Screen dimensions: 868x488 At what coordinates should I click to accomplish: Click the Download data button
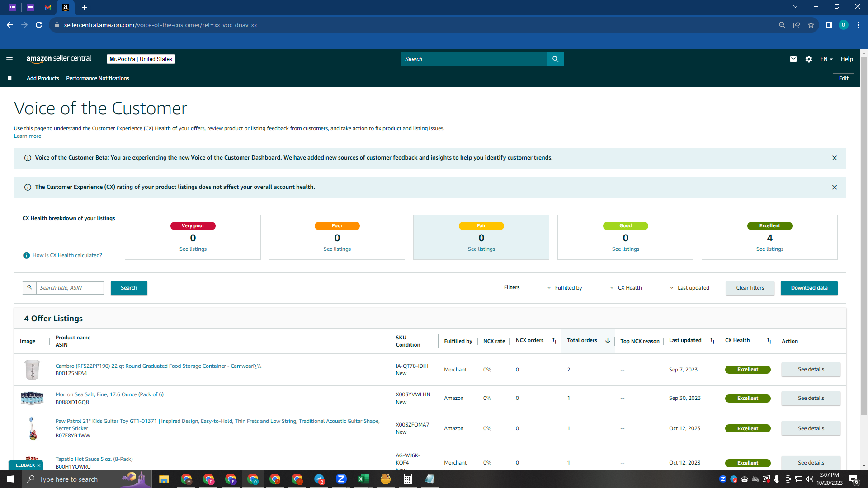tap(809, 288)
